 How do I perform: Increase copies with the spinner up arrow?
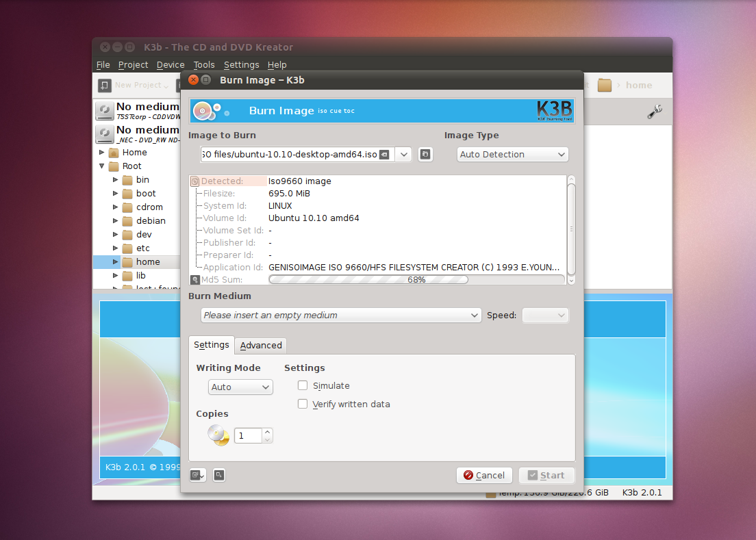(268, 432)
